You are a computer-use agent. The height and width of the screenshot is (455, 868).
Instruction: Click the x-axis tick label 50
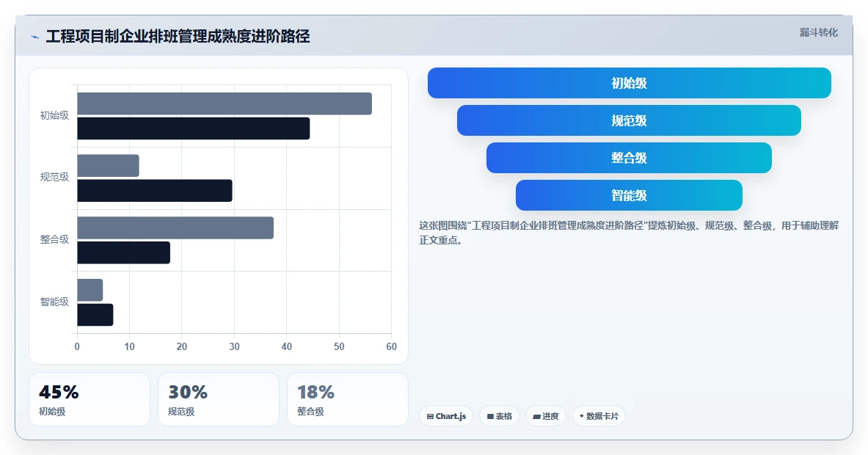pos(339,346)
